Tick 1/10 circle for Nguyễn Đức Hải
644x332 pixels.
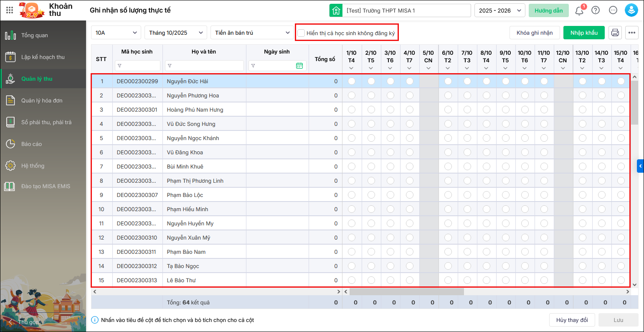(x=352, y=81)
